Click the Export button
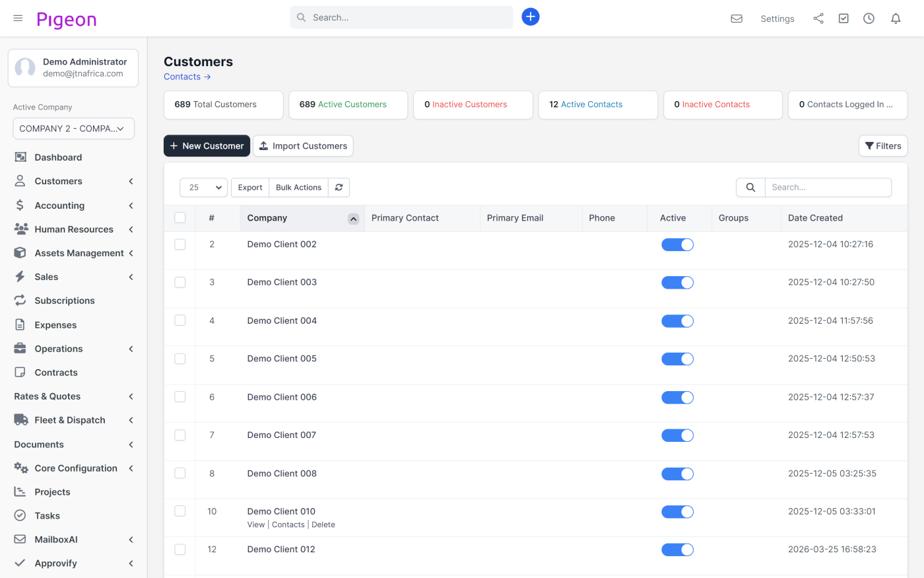The image size is (924, 578). tap(250, 188)
